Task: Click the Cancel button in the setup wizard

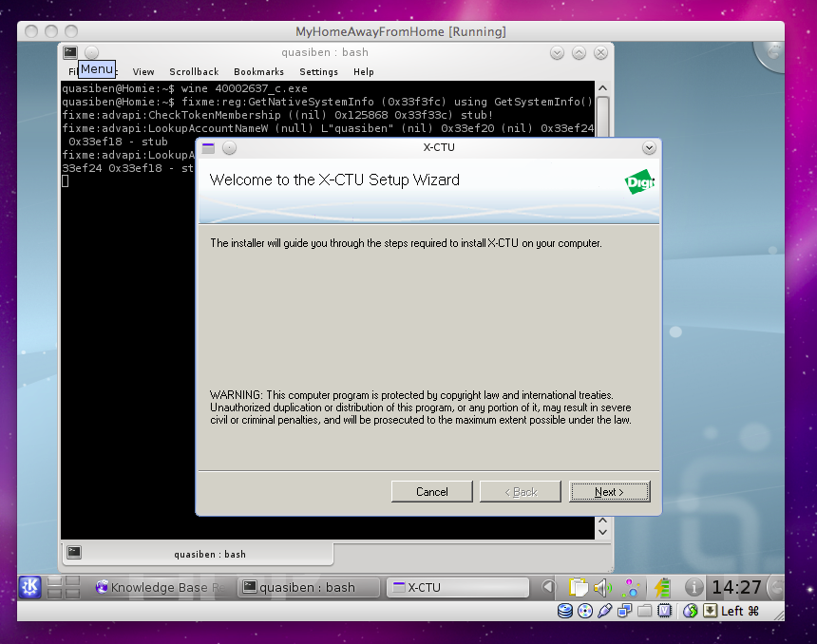Action: coord(432,491)
